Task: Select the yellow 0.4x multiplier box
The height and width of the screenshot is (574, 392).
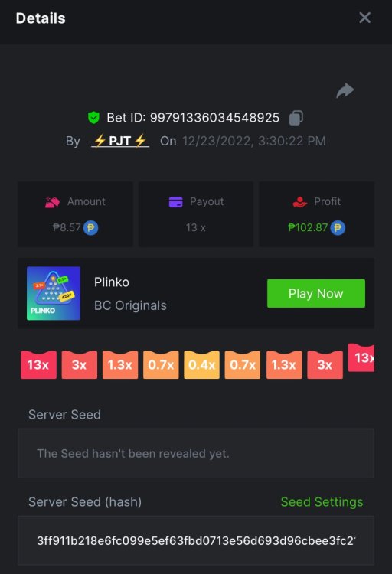Action: click(x=201, y=364)
